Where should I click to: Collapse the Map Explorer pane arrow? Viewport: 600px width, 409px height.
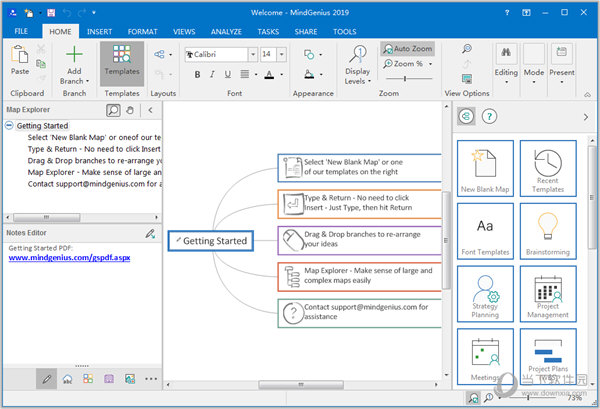150,110
